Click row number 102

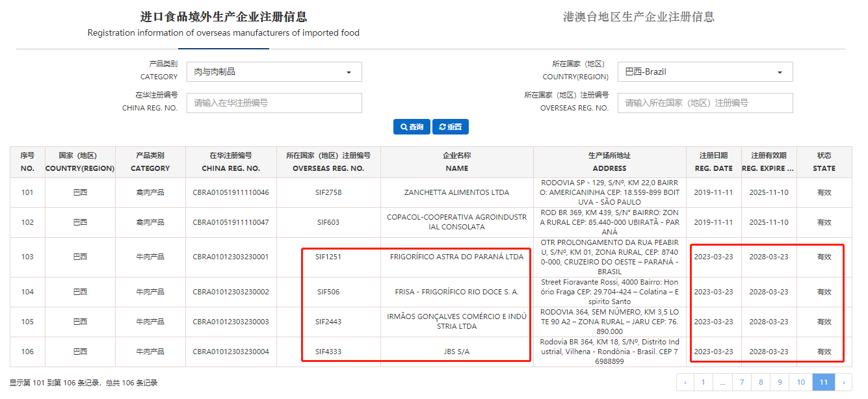pos(27,222)
